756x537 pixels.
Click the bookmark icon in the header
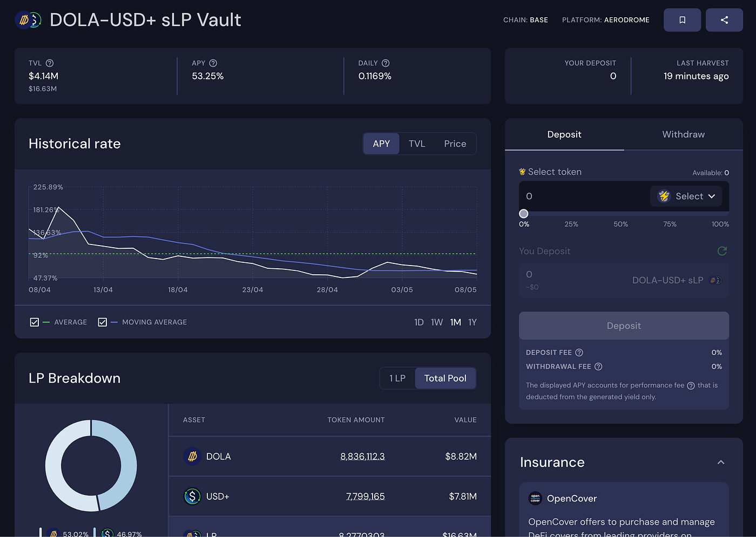(682, 19)
